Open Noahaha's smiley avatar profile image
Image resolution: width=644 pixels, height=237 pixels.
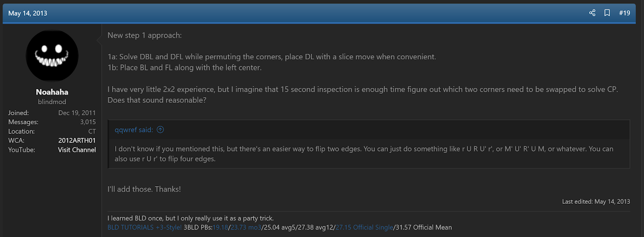[x=52, y=54]
